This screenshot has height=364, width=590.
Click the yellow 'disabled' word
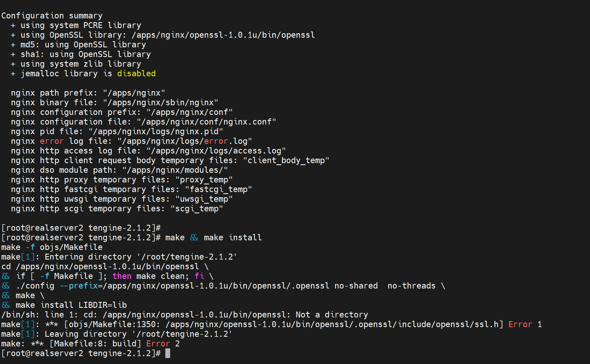pos(136,73)
